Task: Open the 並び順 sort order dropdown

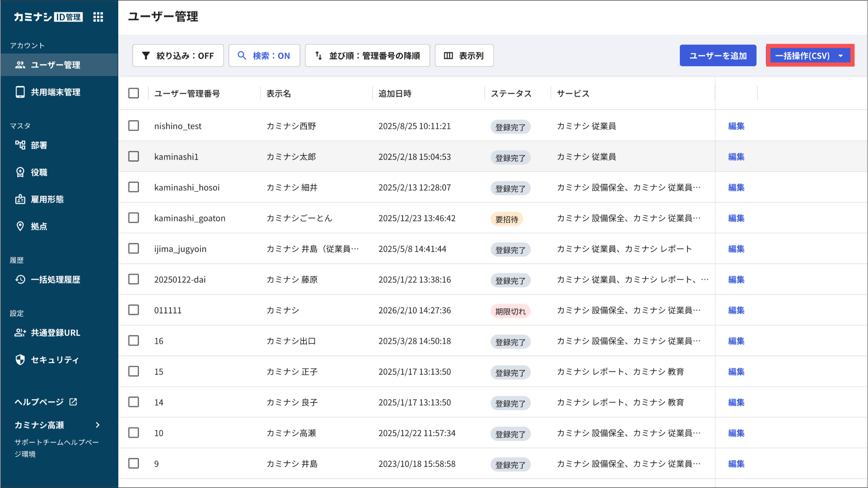Action: click(x=367, y=56)
